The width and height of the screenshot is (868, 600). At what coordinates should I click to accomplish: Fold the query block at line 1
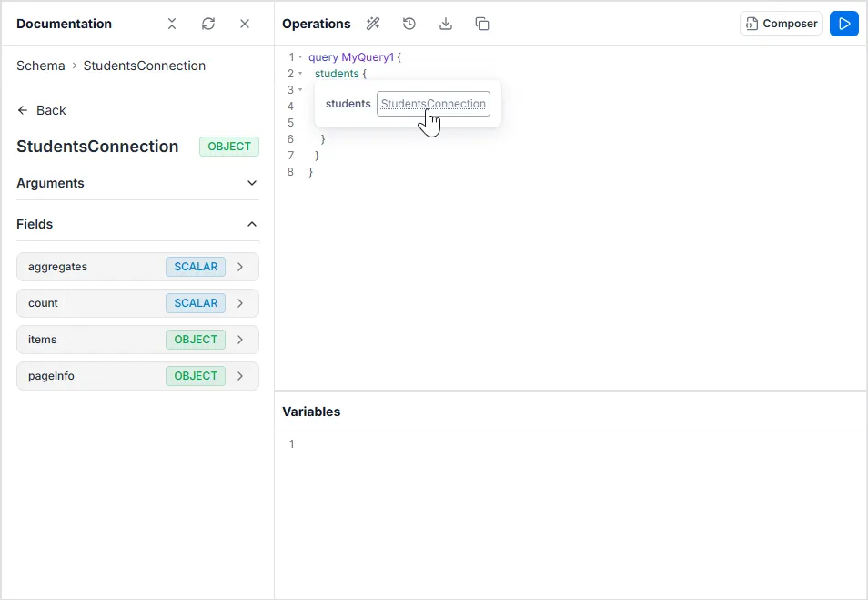click(300, 57)
